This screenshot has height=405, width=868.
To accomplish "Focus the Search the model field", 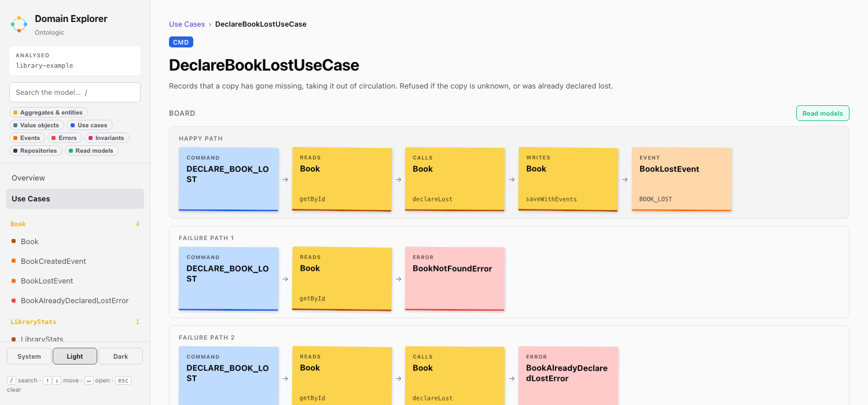I will pyautogui.click(x=75, y=93).
